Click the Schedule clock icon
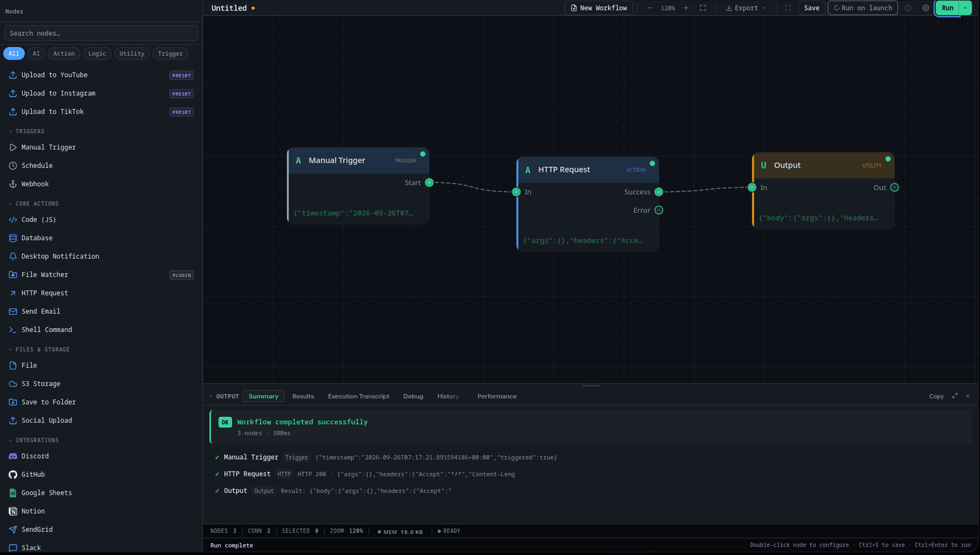Viewport: 980px width, 555px height. pos(12,166)
